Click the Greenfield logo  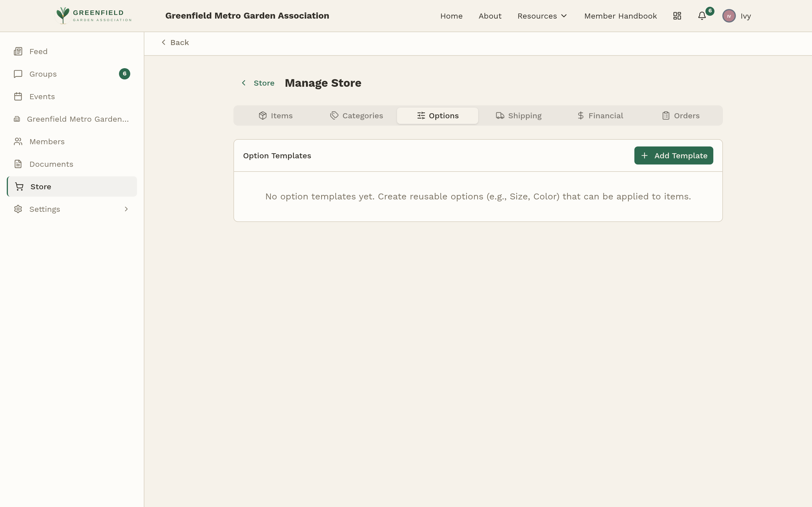point(93,15)
